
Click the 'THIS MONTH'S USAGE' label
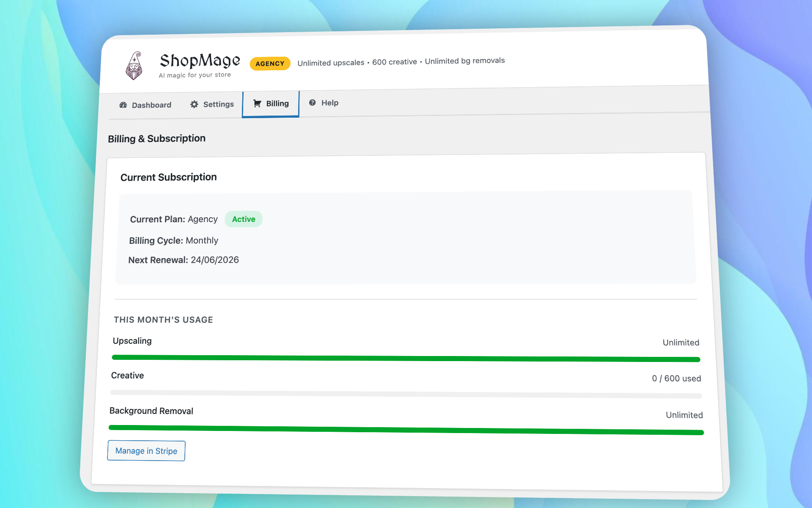(x=163, y=320)
